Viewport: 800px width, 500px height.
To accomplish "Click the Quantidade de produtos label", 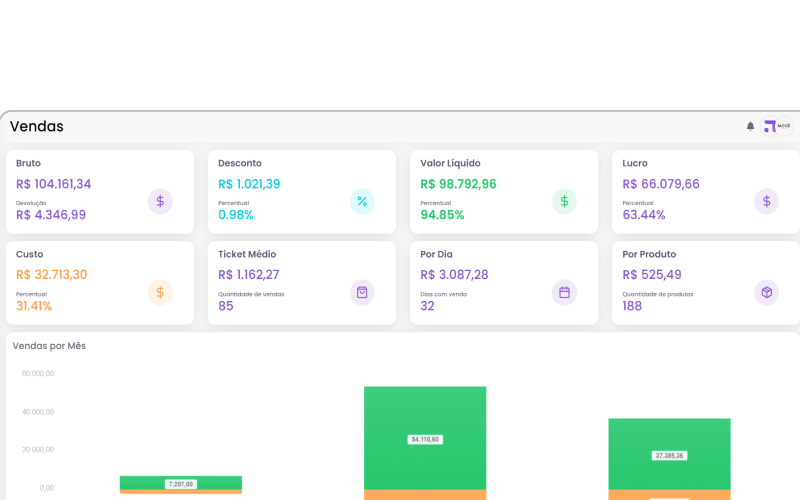I will tap(658, 294).
